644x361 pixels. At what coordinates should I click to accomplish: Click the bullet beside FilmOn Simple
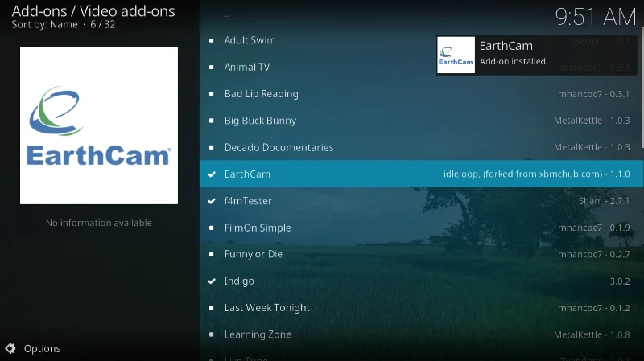click(x=212, y=228)
